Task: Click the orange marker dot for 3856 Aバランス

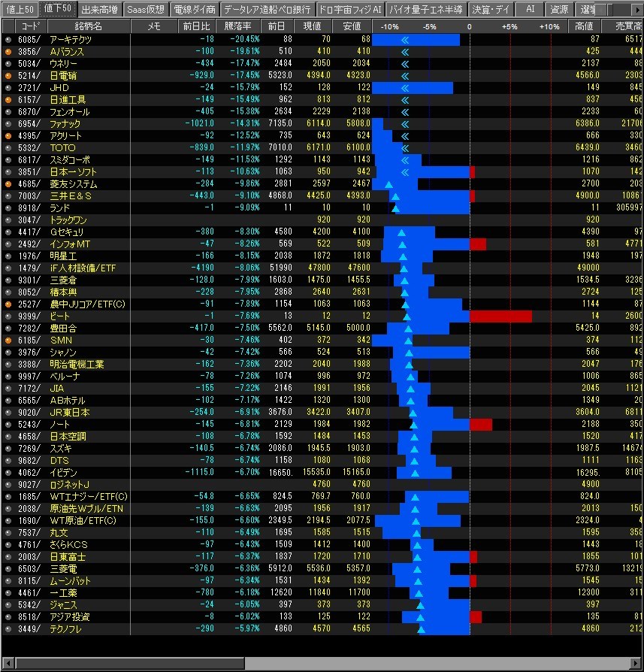Action: pos(8,52)
